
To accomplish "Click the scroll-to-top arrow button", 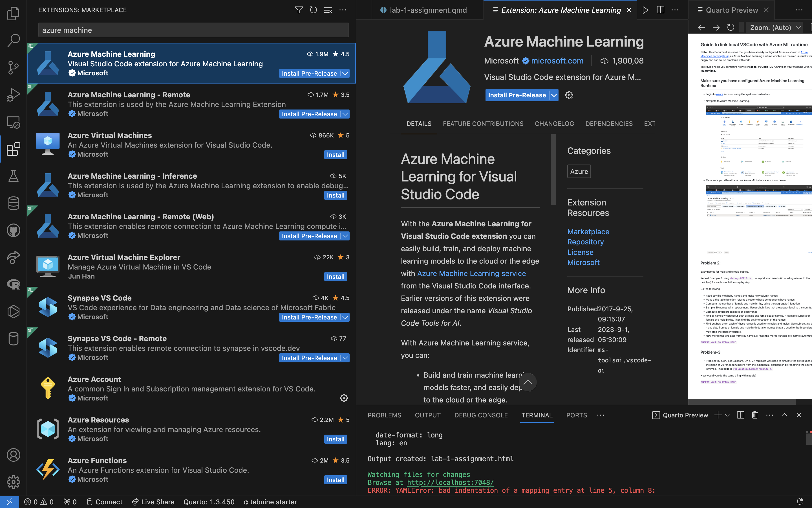I will click(x=528, y=382).
